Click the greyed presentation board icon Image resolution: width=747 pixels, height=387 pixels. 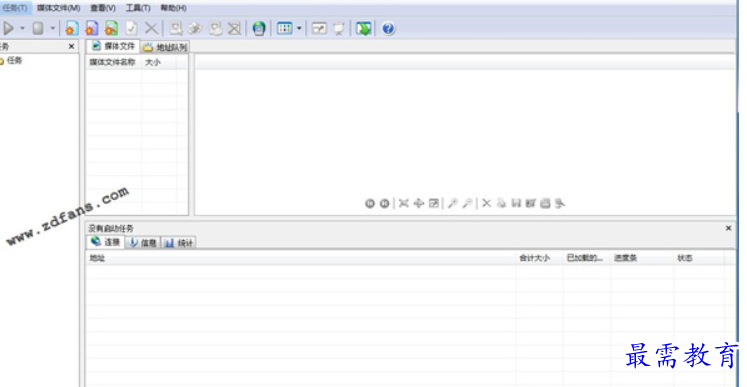pos(339,29)
